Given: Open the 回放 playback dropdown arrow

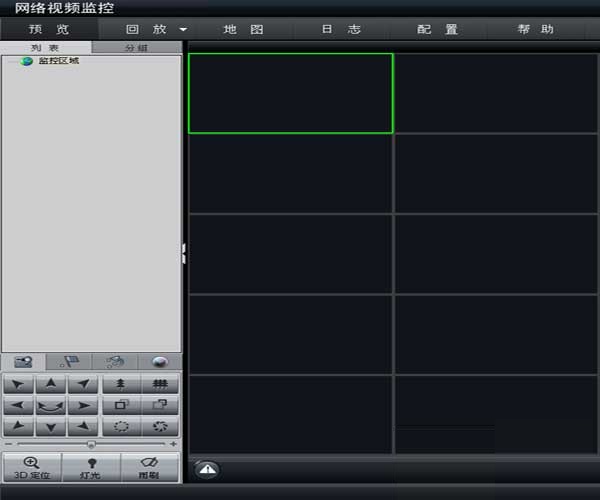Looking at the screenshot, I should click(183, 30).
